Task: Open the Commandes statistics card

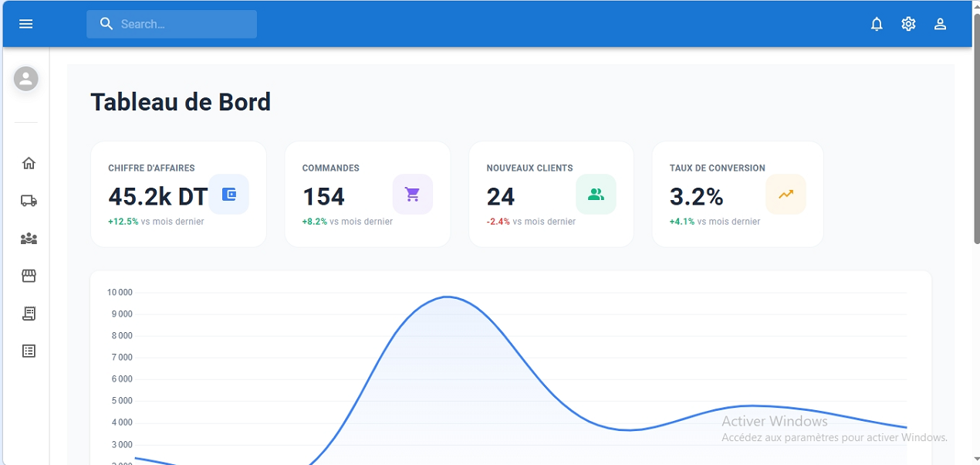Action: (x=367, y=194)
